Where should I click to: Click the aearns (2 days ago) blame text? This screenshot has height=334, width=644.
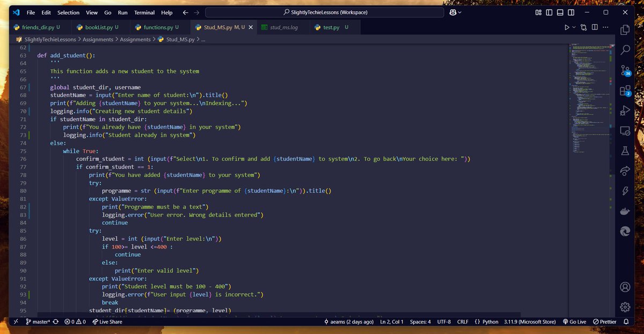(x=349, y=322)
